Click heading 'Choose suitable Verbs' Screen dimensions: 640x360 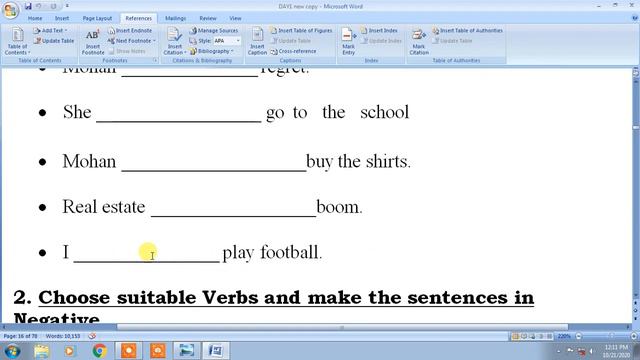tap(149, 298)
